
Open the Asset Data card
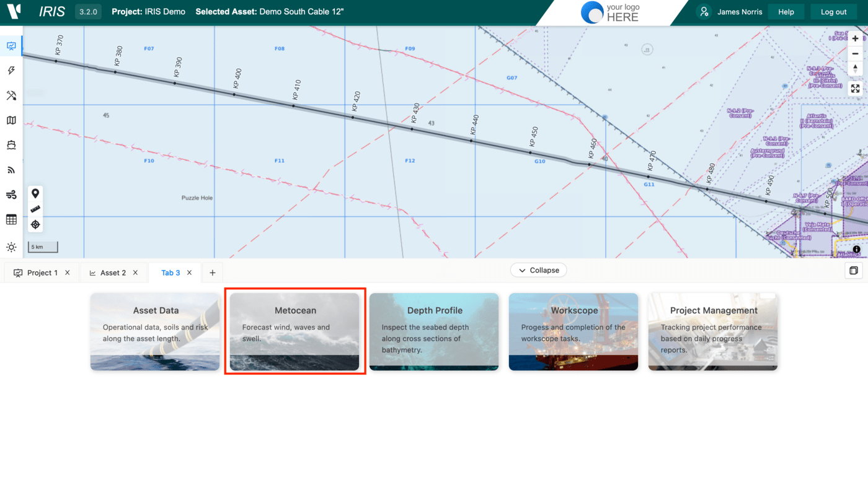click(155, 332)
